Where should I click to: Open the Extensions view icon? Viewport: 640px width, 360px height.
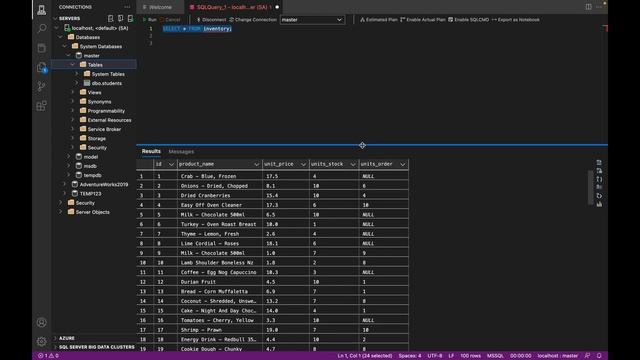42,106
